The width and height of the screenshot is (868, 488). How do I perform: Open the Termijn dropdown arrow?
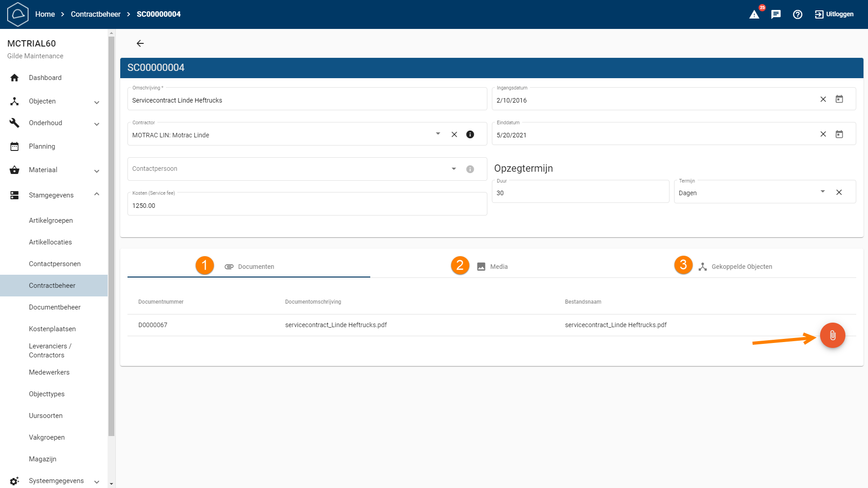coord(823,192)
